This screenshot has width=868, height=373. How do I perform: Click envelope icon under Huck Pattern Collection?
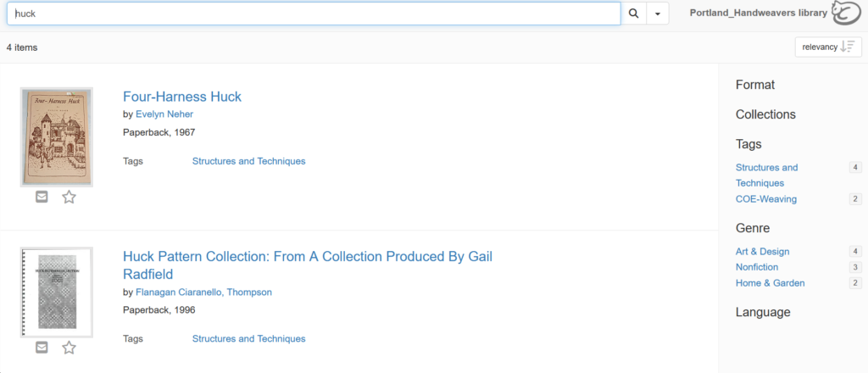coord(42,348)
